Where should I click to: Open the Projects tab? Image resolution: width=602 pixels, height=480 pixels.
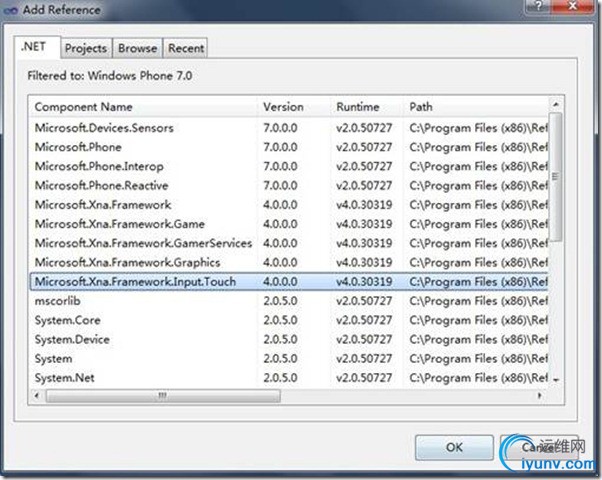click(x=86, y=48)
